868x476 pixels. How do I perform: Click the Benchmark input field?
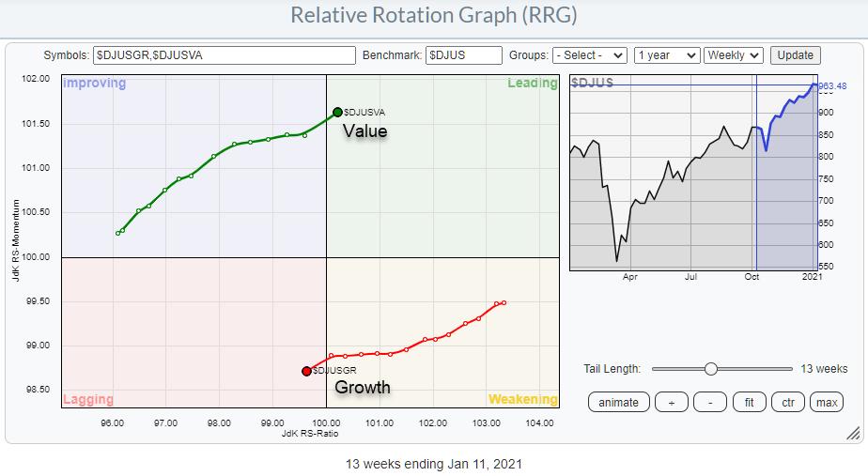click(x=463, y=55)
